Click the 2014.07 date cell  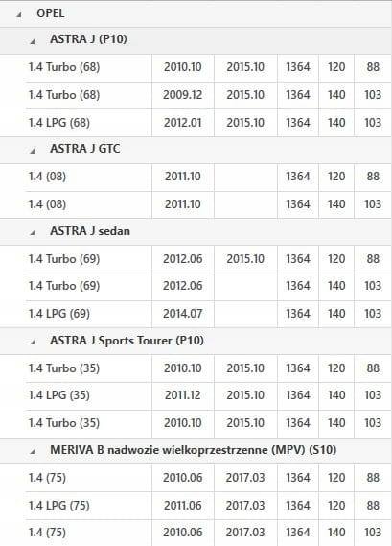183,314
